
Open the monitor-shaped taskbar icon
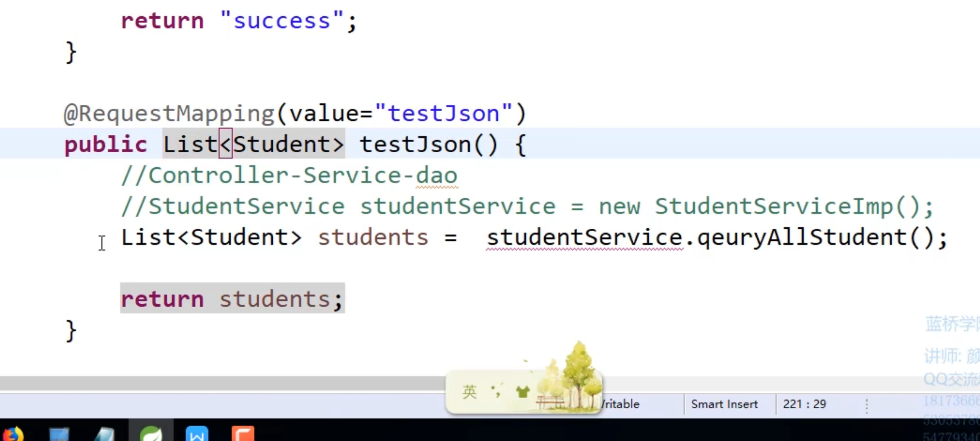coord(59,434)
